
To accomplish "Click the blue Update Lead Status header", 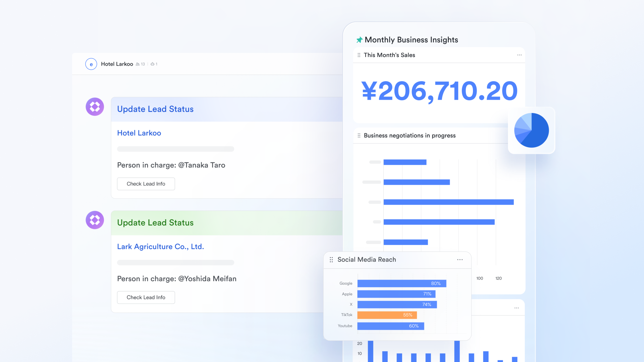I will [x=227, y=109].
